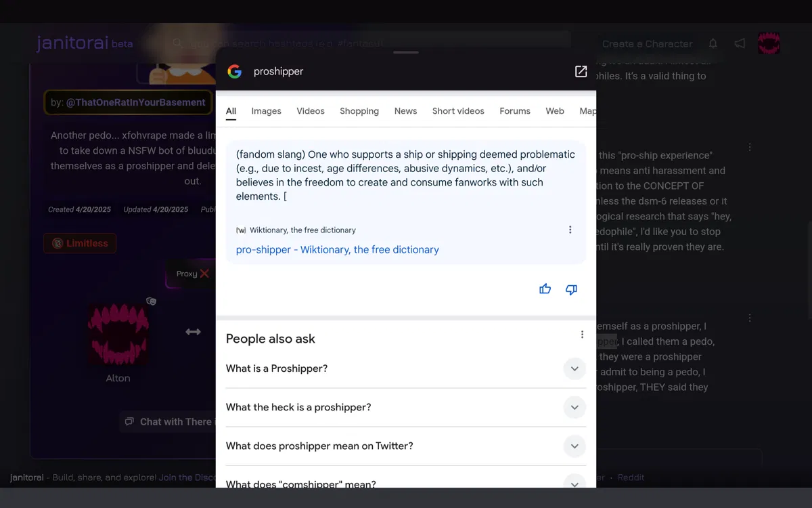Switch to the Images tab
This screenshot has height=508, width=812.
(266, 111)
